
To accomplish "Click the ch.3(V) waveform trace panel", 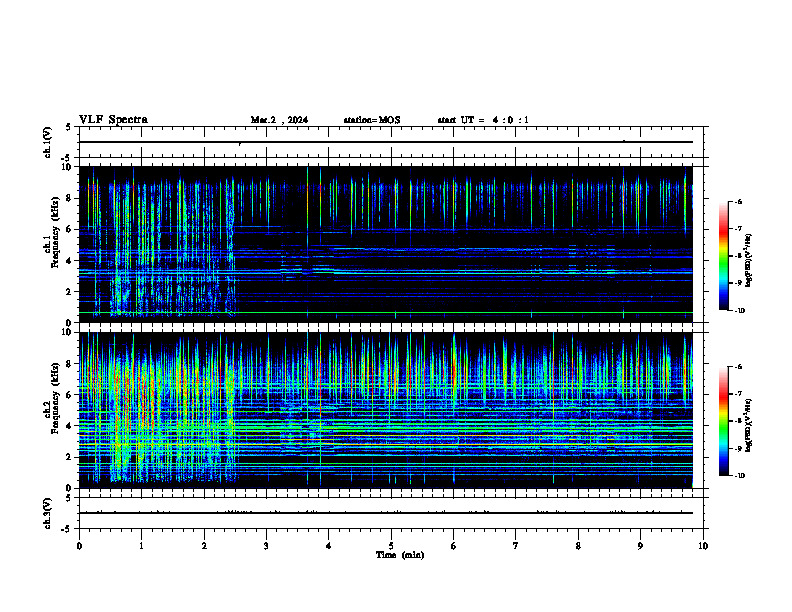I will point(391,513).
